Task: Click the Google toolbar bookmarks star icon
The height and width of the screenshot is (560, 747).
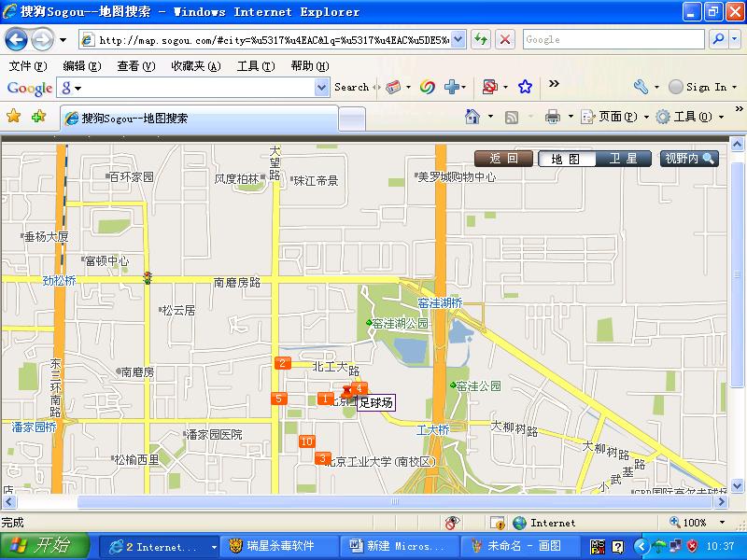Action: tap(525, 87)
